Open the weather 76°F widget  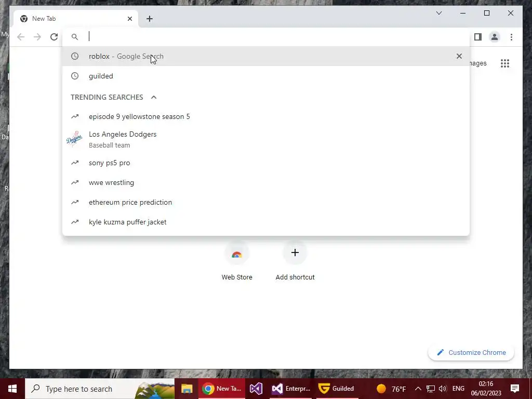coord(391,389)
